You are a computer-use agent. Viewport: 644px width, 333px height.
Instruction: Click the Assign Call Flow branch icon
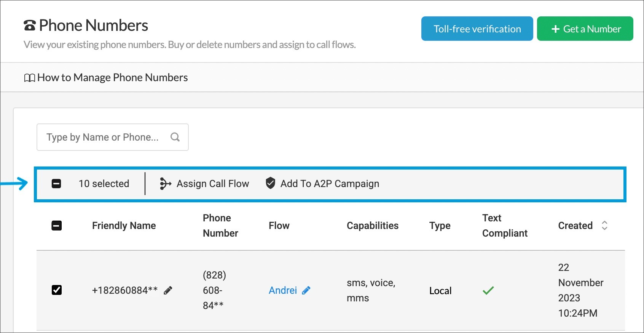pyautogui.click(x=165, y=184)
